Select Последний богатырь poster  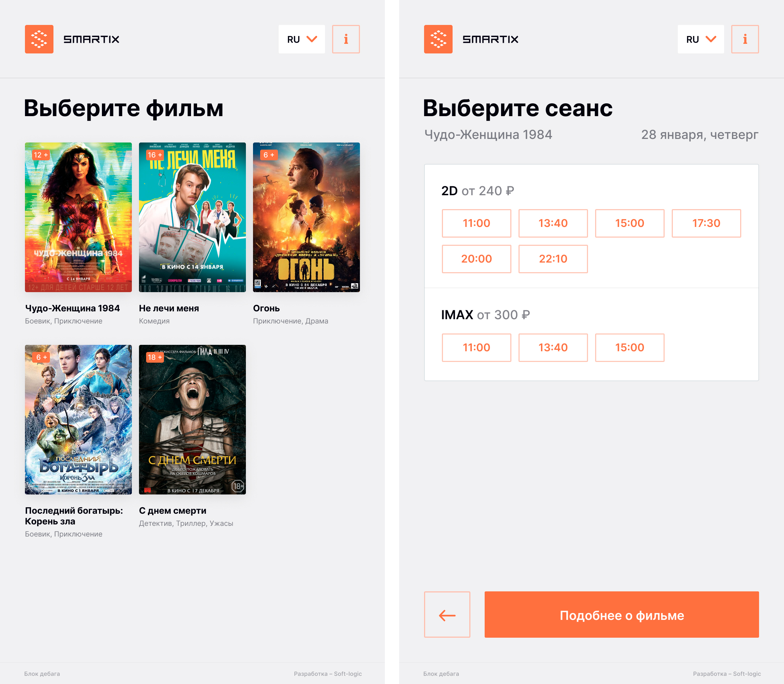coord(78,420)
